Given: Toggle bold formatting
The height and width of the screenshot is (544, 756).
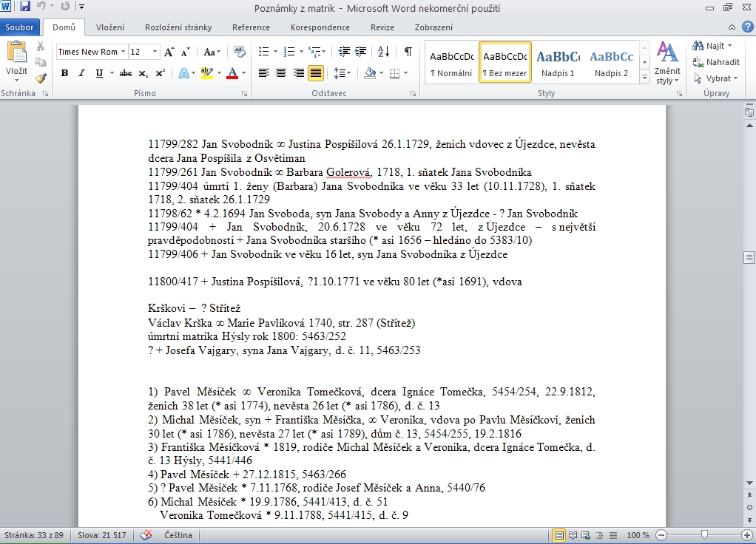Looking at the screenshot, I should (x=64, y=73).
